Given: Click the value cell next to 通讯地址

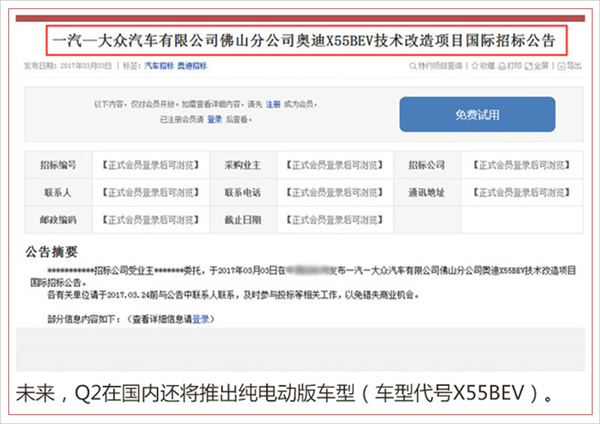Looking at the screenshot, I should click(x=522, y=192).
